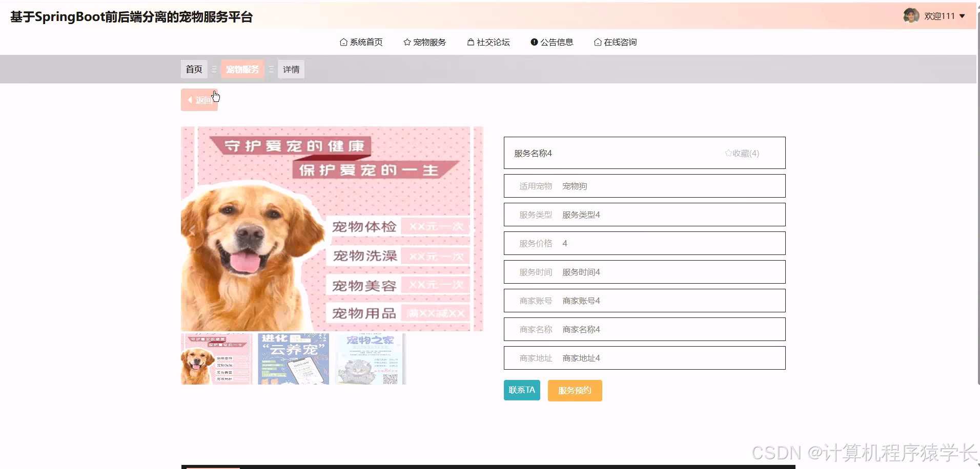
Task: Click the 服务预约 button
Action: [575, 391]
